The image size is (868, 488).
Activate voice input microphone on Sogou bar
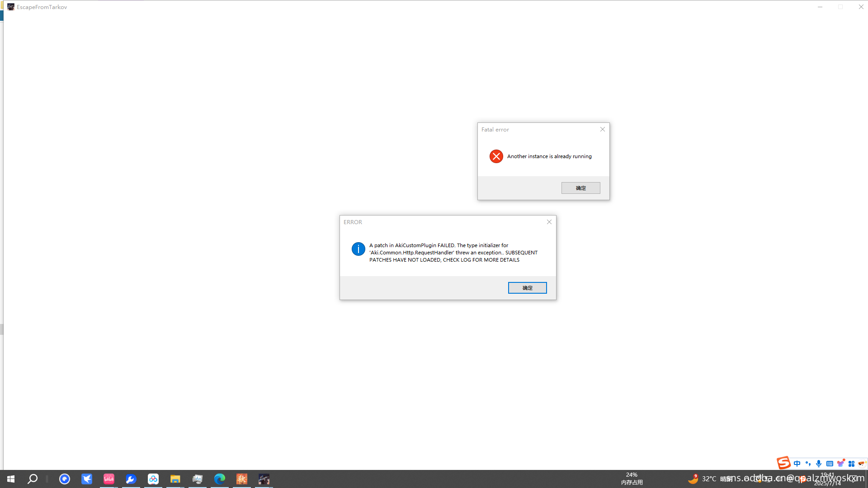click(819, 464)
